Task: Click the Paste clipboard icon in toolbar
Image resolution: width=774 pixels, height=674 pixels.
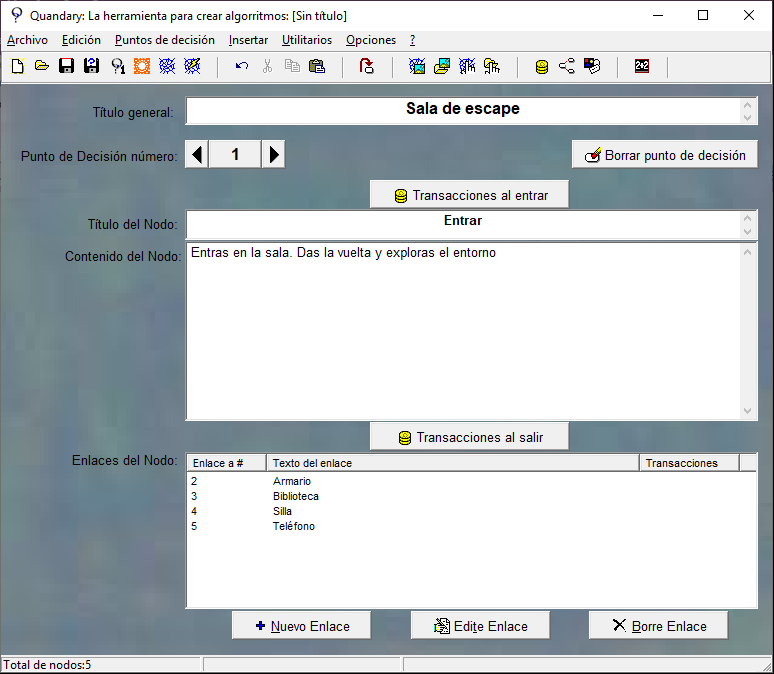Action: tap(317, 67)
